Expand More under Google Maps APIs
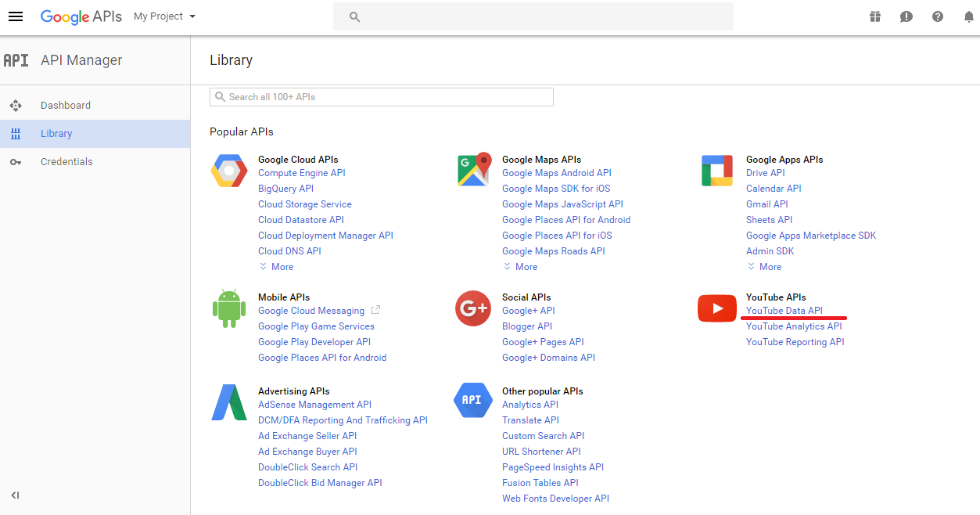 click(x=521, y=267)
